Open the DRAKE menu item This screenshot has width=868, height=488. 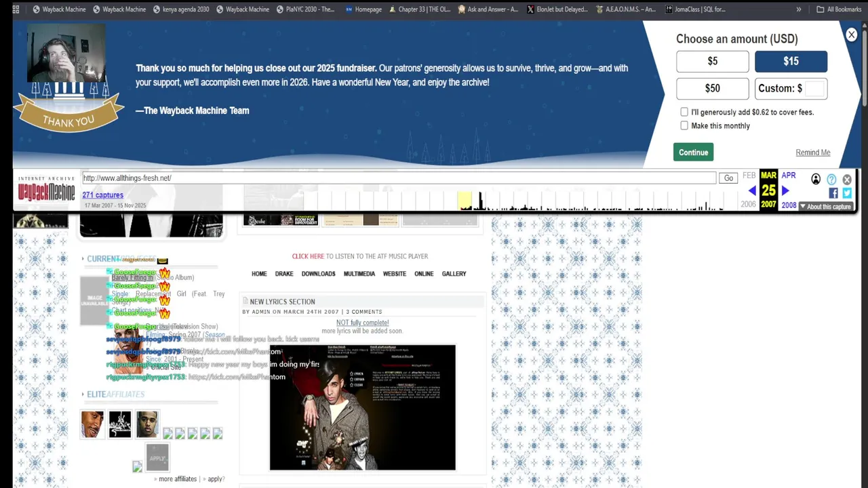[284, 274]
